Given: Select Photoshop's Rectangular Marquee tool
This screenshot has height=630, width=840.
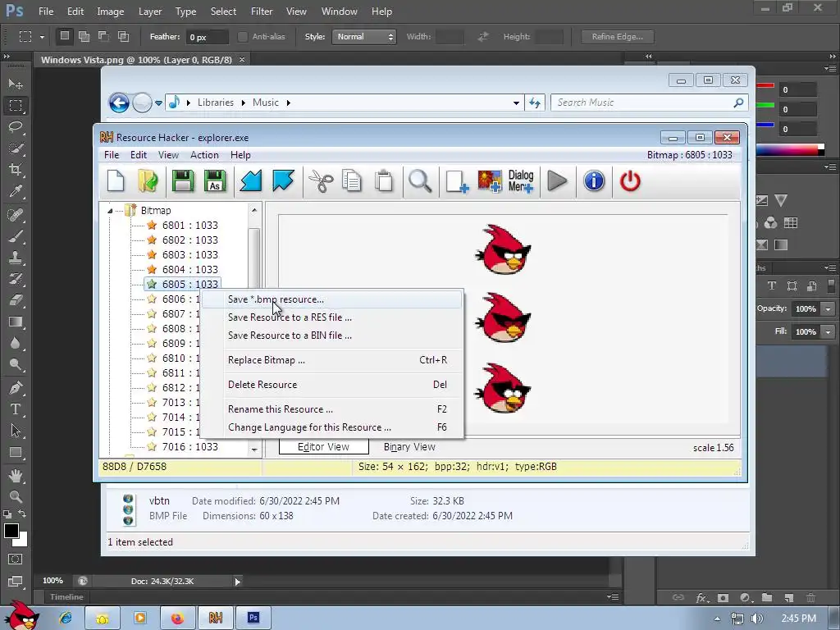Looking at the screenshot, I should [x=16, y=106].
